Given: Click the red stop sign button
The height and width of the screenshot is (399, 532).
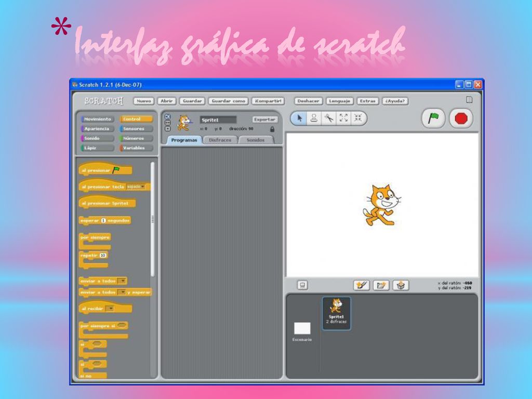Looking at the screenshot, I should [461, 118].
